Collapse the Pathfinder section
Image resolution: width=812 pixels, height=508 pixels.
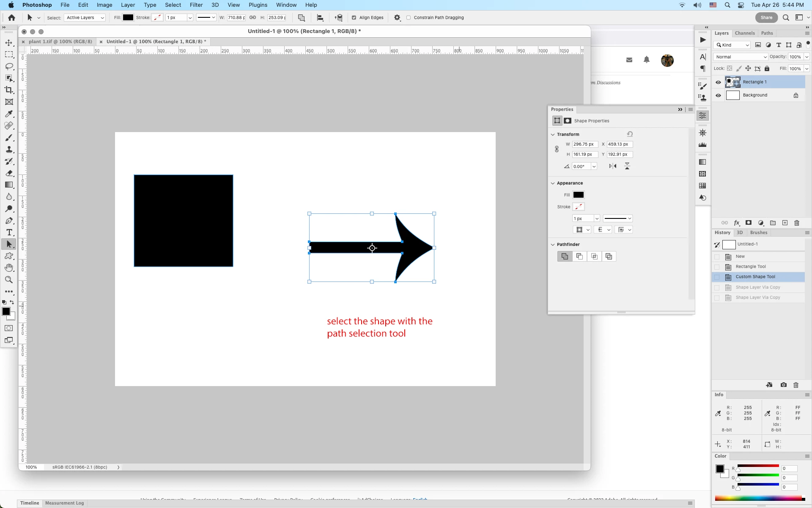[553, 245]
